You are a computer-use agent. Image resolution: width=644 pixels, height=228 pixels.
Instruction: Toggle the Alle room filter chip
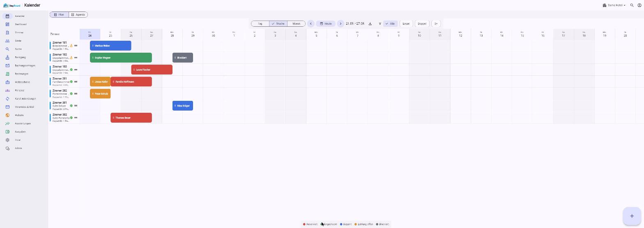(x=390, y=23)
